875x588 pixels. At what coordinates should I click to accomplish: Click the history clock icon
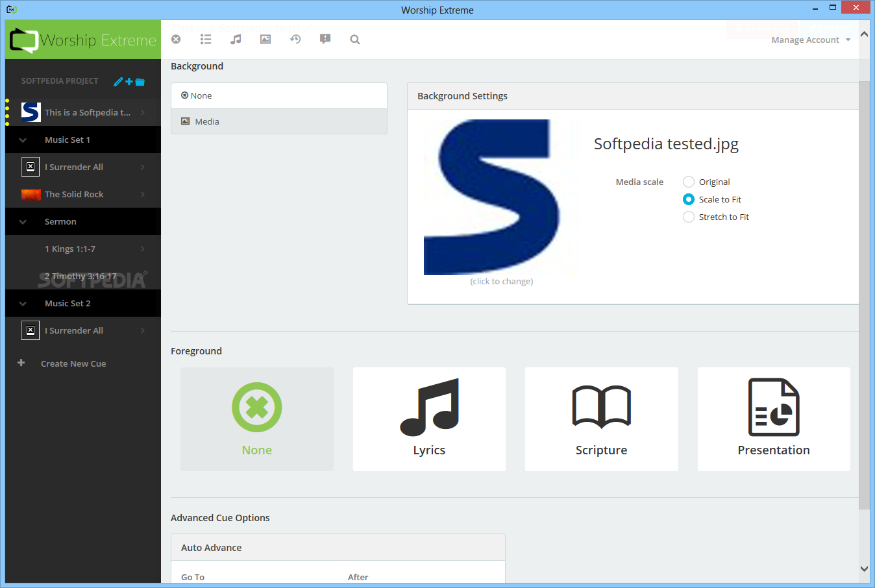[x=295, y=40]
